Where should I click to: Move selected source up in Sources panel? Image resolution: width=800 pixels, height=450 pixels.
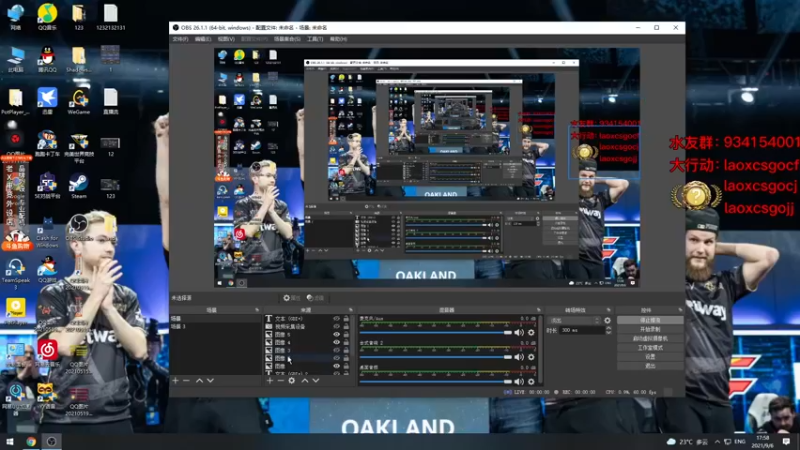(x=305, y=381)
